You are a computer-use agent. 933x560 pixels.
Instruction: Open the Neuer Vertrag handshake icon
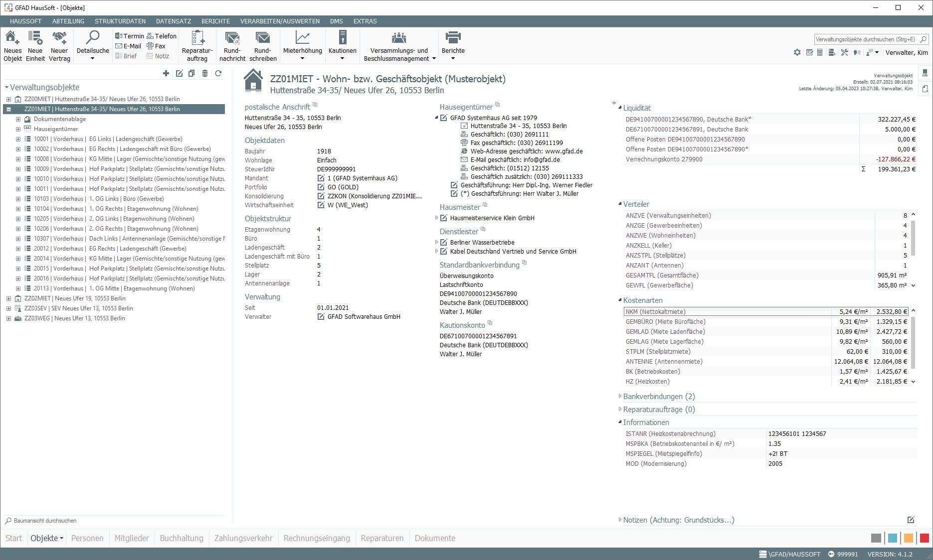pos(59,38)
